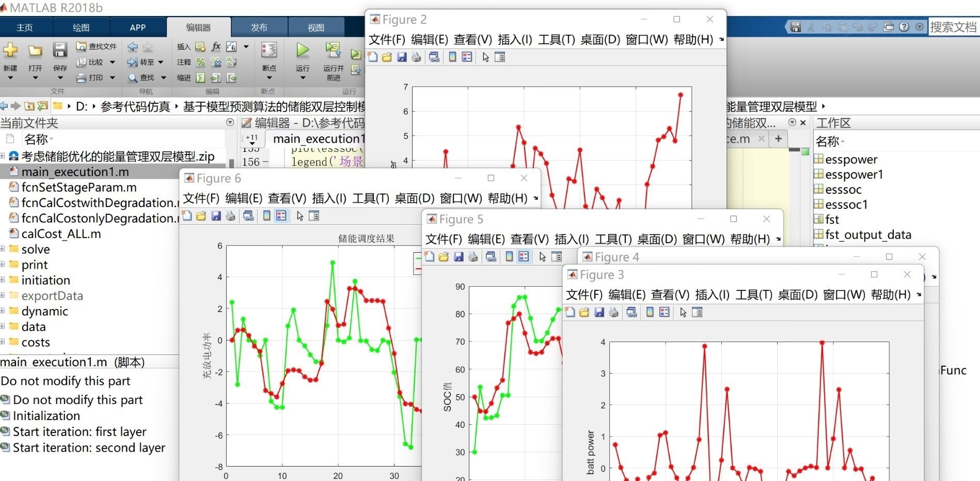
Task: Jump to 'Initialization' section in details panel
Action: 46,415
